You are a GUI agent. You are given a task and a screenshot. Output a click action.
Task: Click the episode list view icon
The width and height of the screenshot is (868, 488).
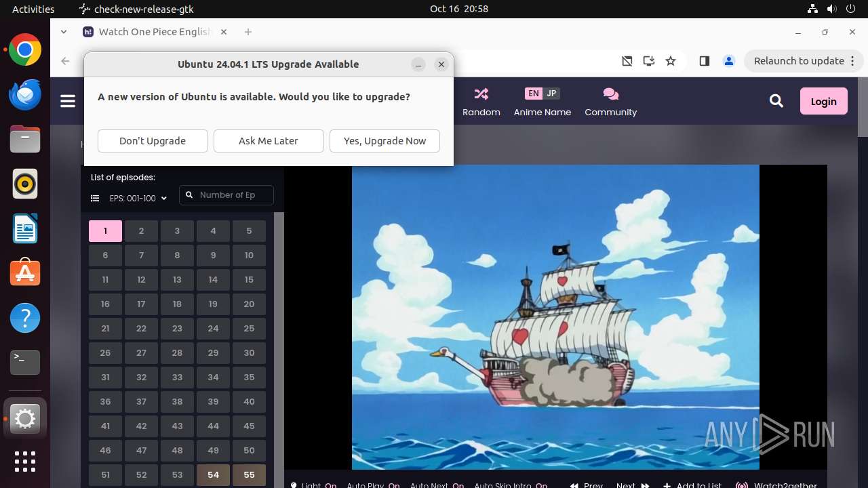[95, 199]
